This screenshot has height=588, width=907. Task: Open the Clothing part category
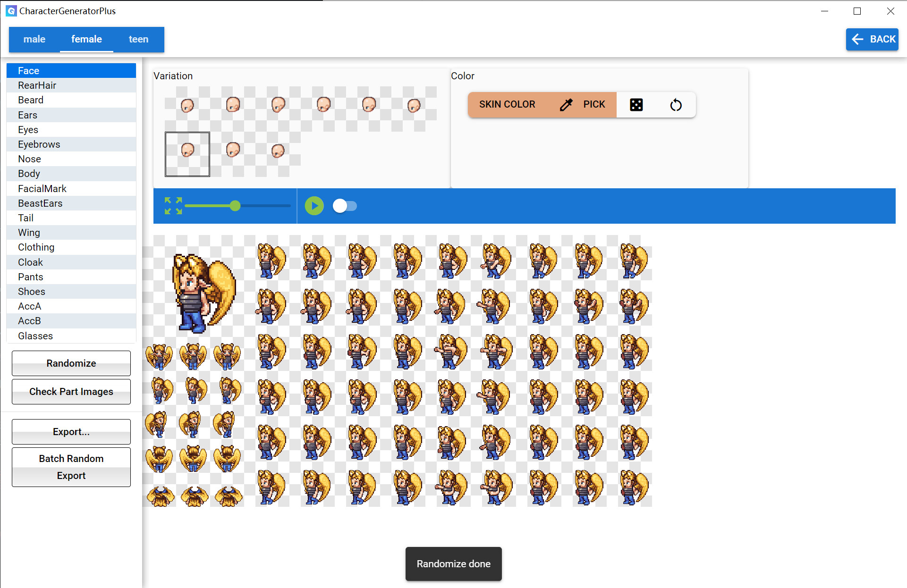tap(36, 247)
